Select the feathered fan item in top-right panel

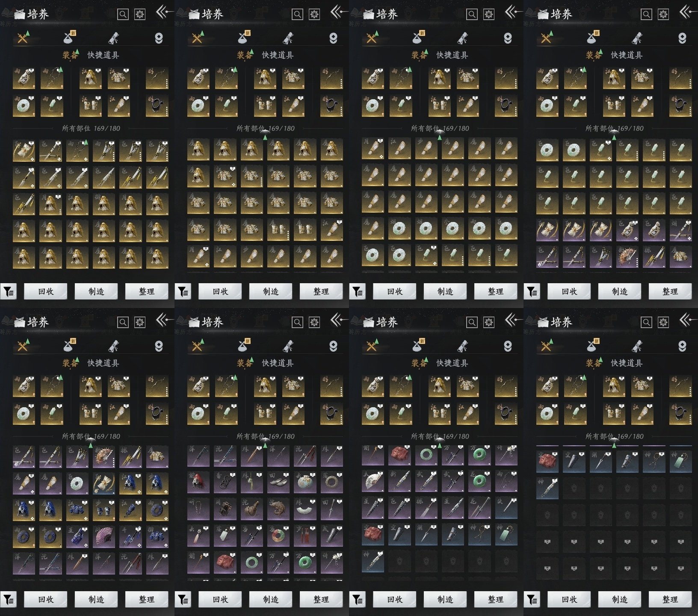pyautogui.click(x=627, y=257)
